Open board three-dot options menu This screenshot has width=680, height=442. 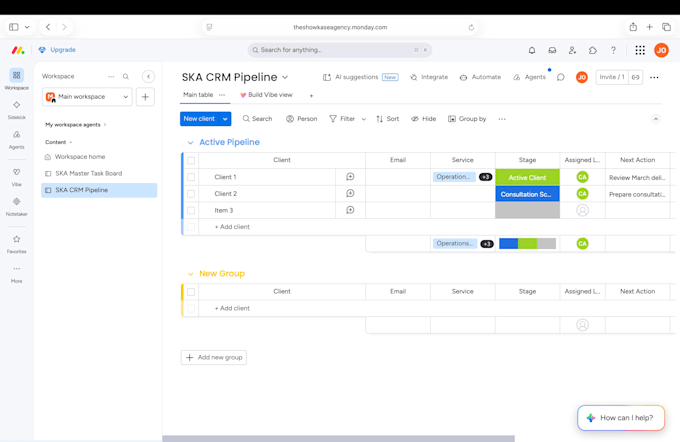(654, 77)
